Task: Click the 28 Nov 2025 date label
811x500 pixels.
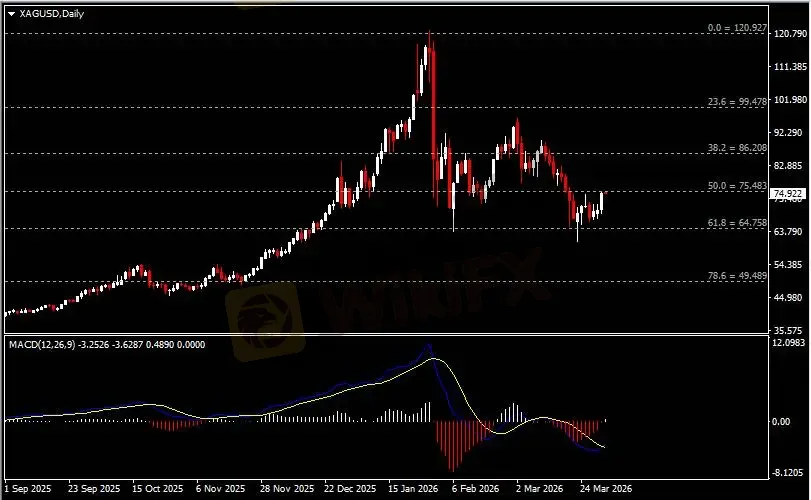Action: point(287,489)
